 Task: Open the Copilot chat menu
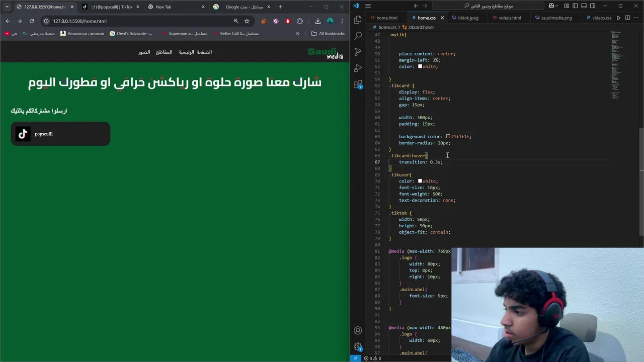tap(554, 6)
